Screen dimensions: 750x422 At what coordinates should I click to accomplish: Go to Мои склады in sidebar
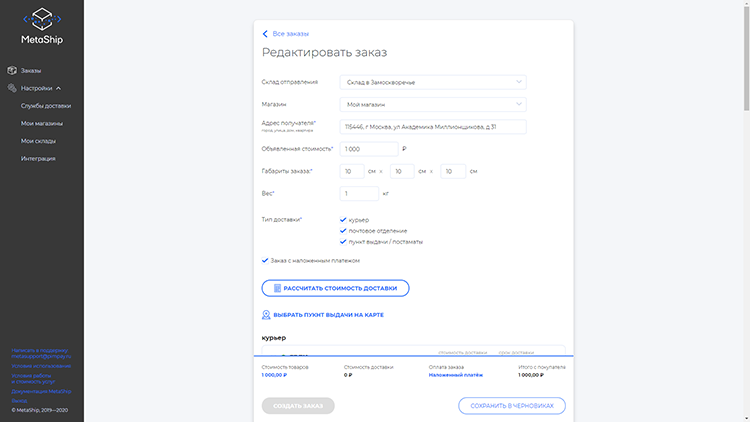pyautogui.click(x=38, y=141)
